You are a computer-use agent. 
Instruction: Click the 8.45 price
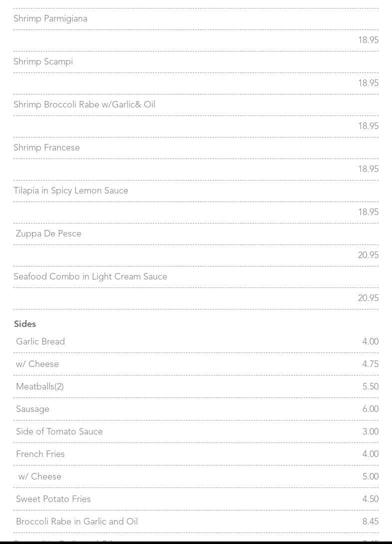(x=370, y=522)
